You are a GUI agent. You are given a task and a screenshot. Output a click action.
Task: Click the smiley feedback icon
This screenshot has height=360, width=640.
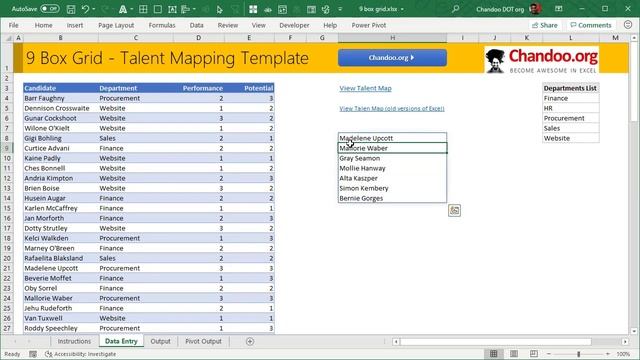point(628,25)
